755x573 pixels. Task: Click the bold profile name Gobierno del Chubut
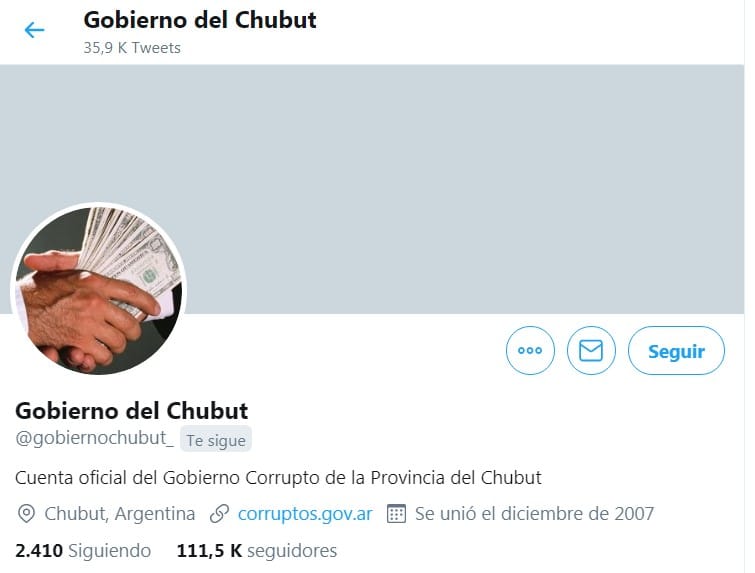(131, 411)
